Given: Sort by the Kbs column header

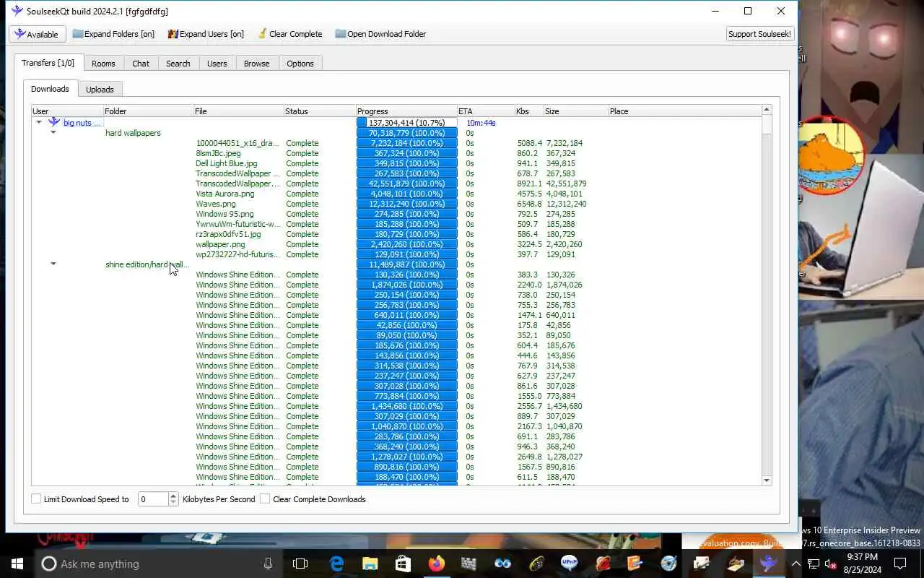Looking at the screenshot, I should tap(528, 111).
